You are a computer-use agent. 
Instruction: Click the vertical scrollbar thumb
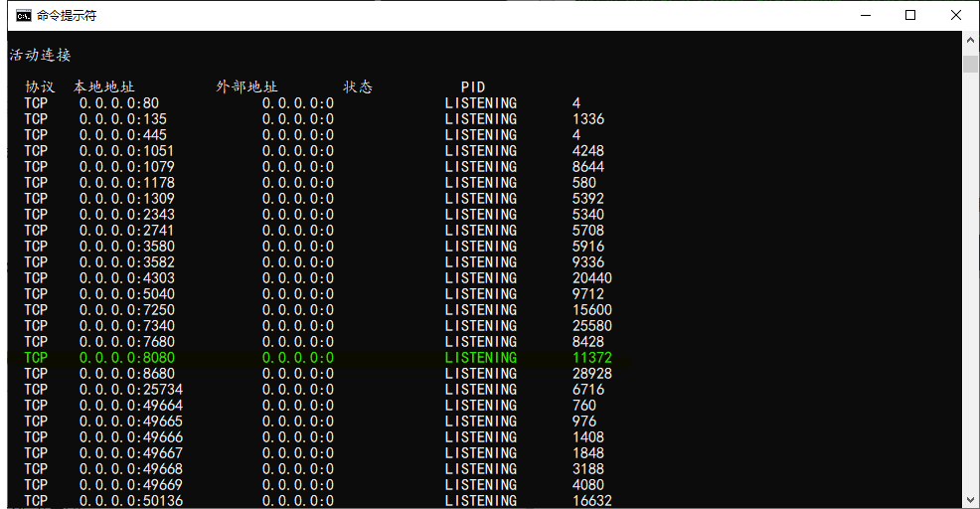point(970,64)
